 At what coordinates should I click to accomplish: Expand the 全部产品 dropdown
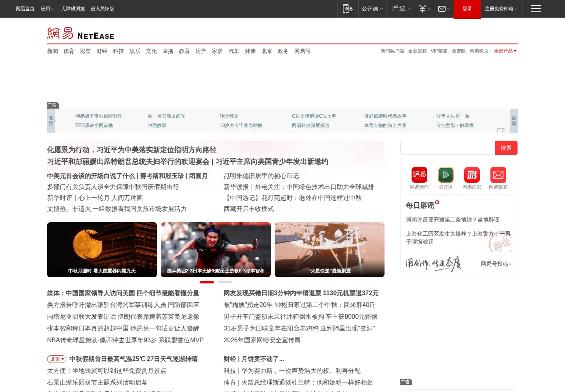pyautogui.click(x=505, y=51)
